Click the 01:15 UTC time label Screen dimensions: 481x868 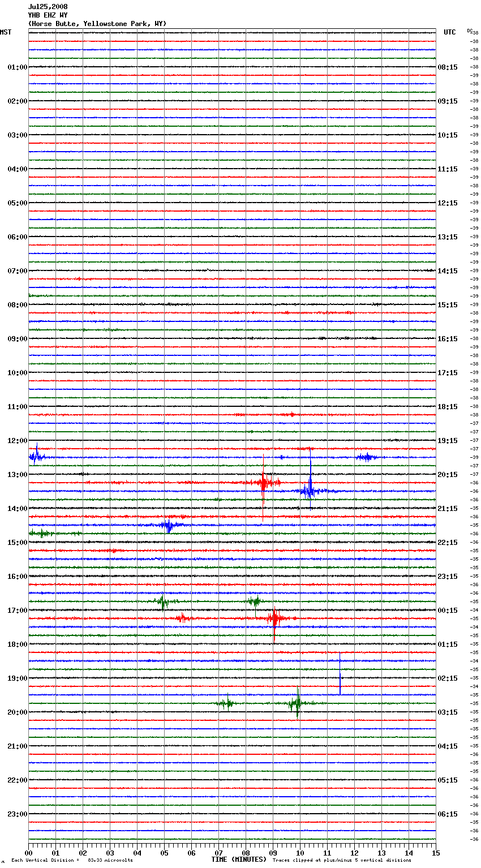448,644
